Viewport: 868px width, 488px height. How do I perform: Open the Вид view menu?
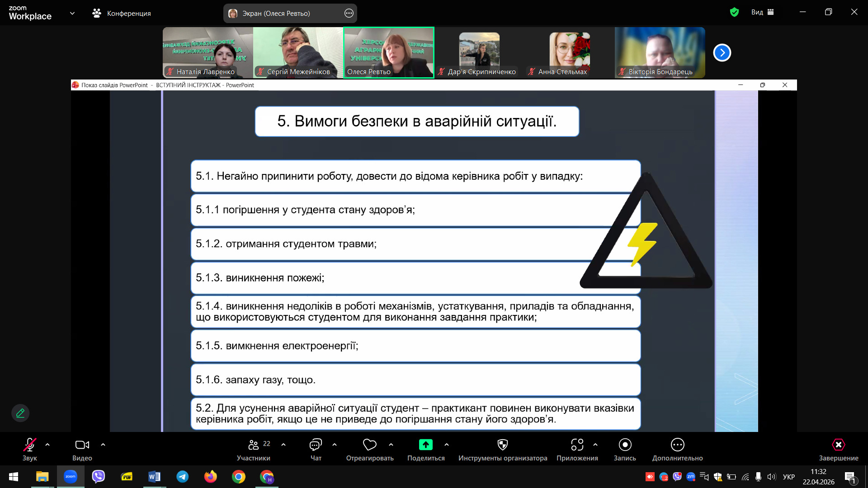pos(762,12)
